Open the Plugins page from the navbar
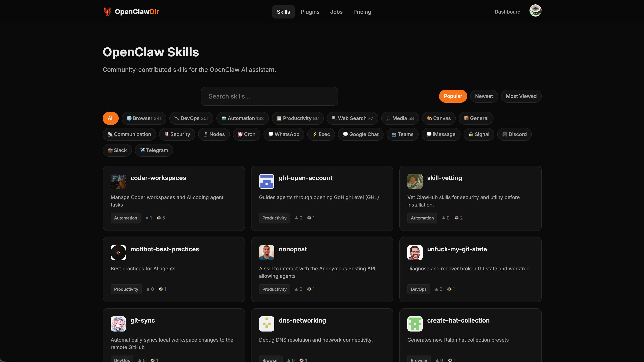 click(x=310, y=12)
